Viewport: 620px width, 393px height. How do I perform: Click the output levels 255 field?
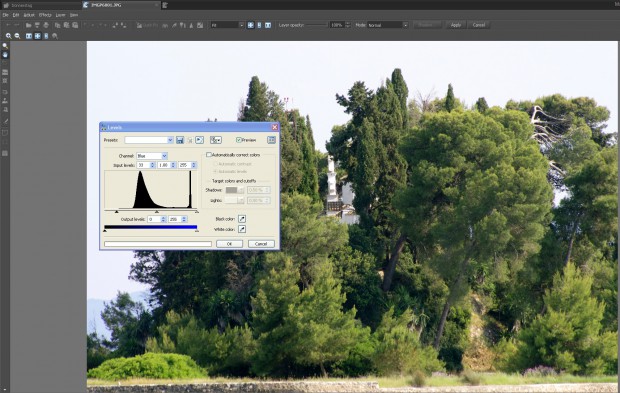pyautogui.click(x=175, y=219)
